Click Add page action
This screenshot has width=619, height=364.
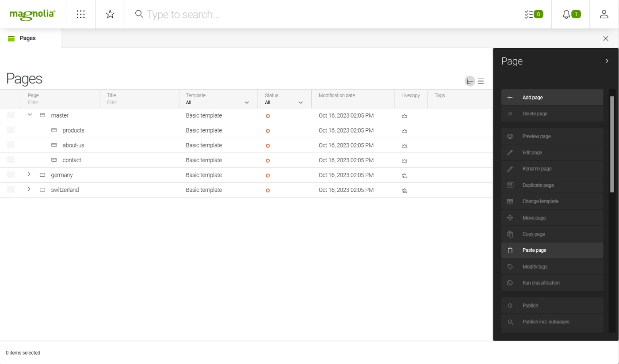pyautogui.click(x=552, y=98)
